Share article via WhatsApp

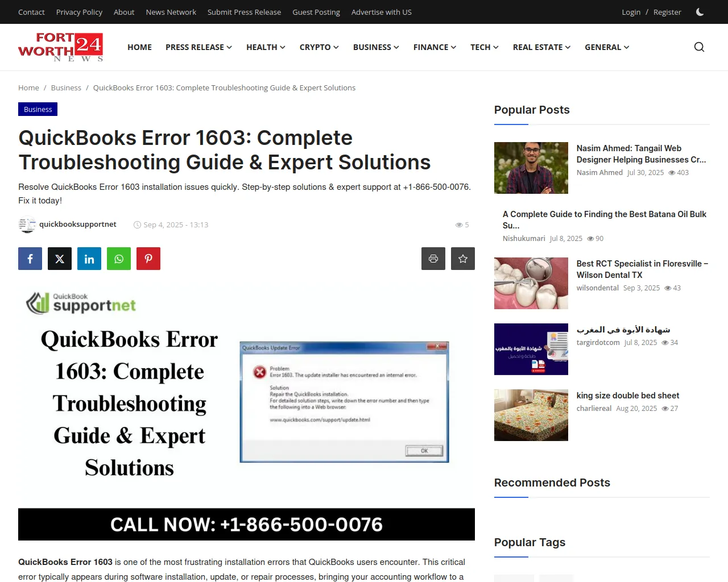tap(119, 259)
